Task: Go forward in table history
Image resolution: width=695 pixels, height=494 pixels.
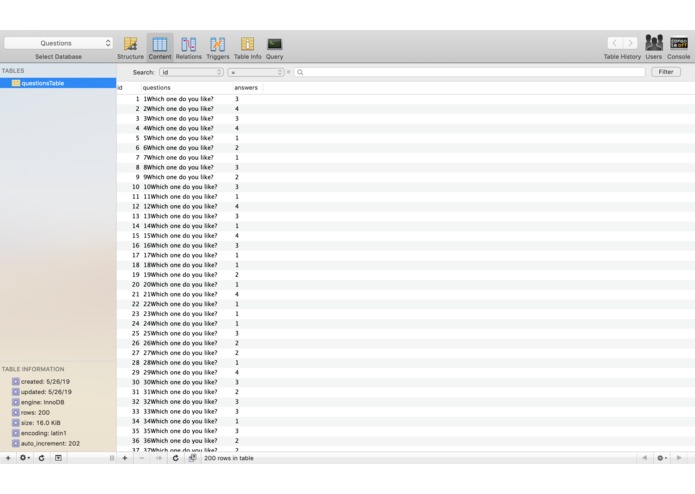Action: tap(630, 43)
